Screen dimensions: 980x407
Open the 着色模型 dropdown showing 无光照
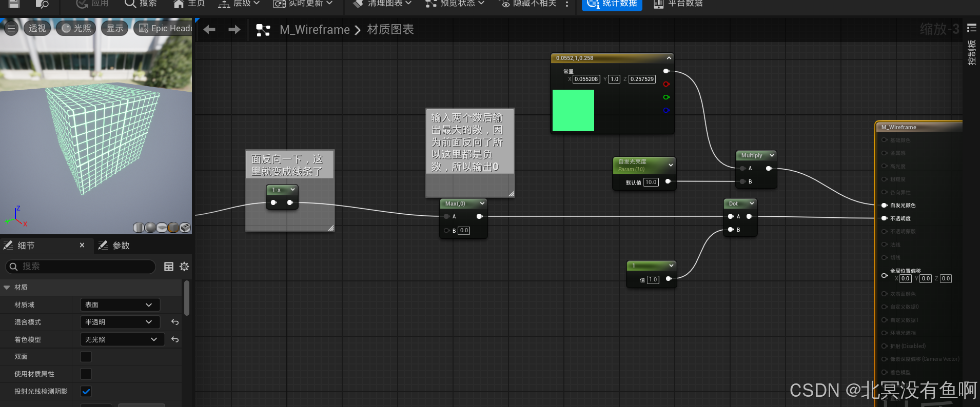[x=123, y=339]
